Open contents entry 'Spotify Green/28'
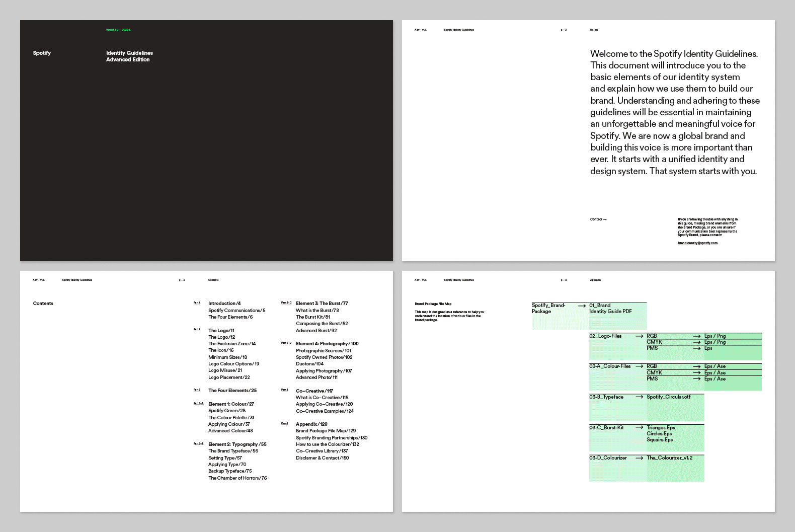Image resolution: width=795 pixels, height=532 pixels. (x=227, y=411)
